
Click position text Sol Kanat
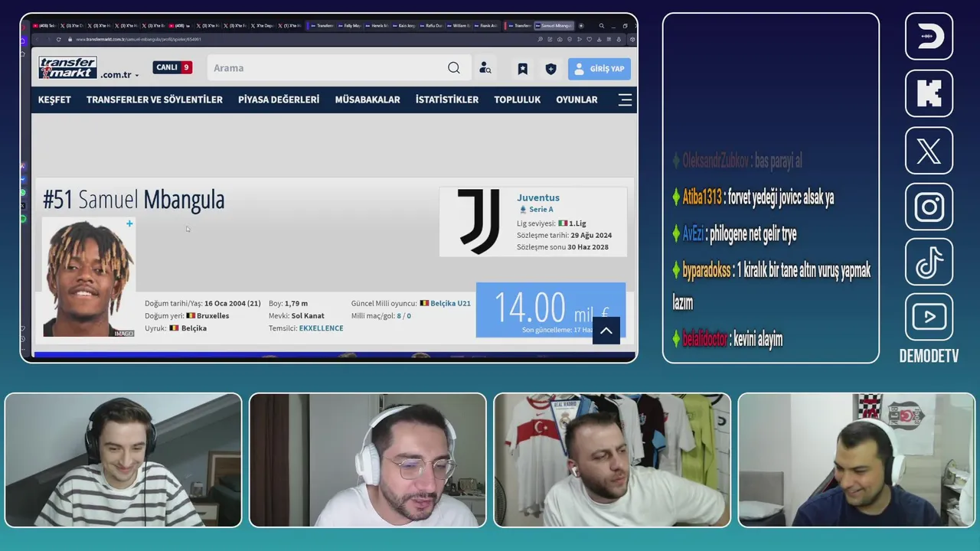pyautogui.click(x=308, y=316)
